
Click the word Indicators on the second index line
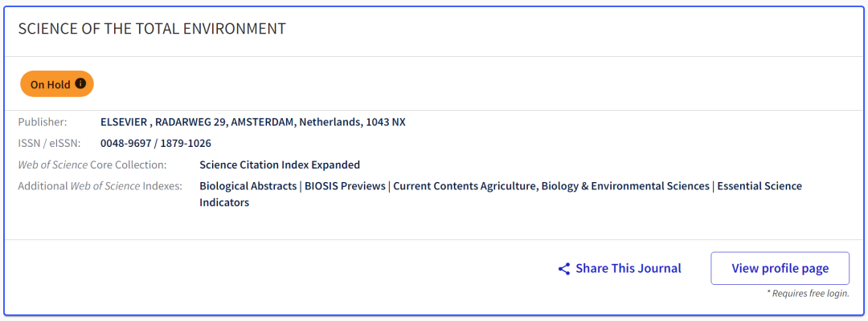[224, 202]
